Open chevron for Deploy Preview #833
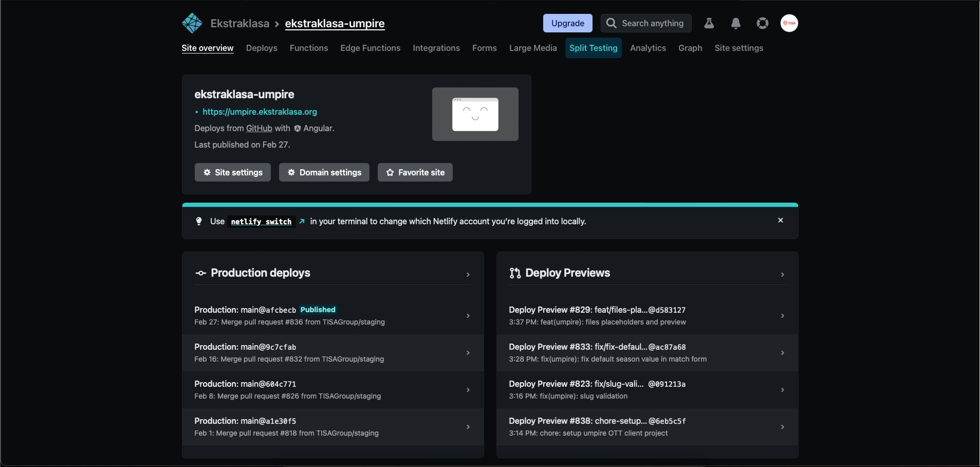 click(783, 353)
